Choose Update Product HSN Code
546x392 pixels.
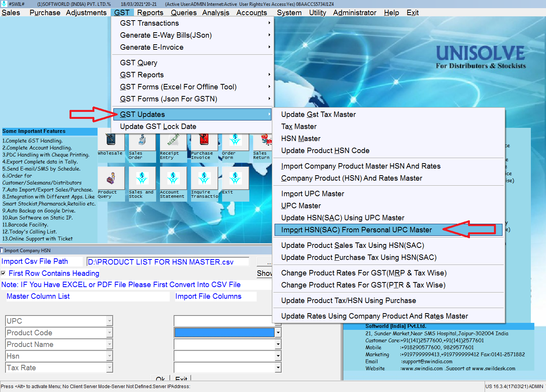click(388, 150)
